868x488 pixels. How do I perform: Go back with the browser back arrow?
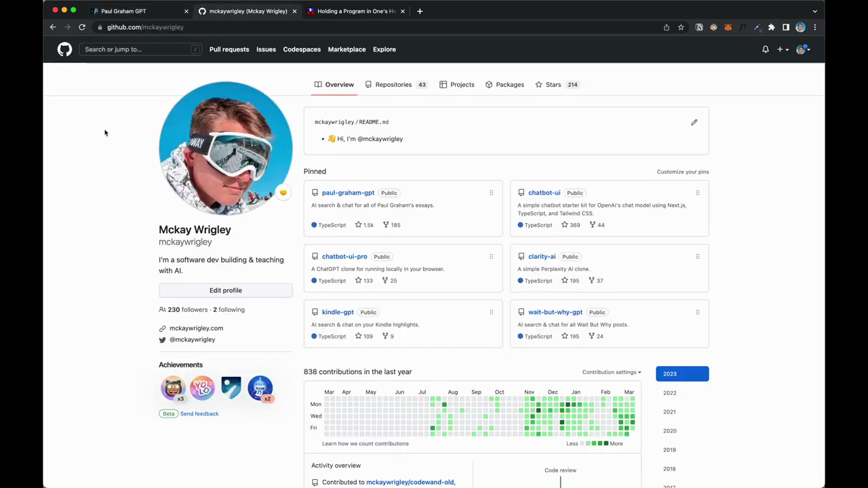click(53, 27)
